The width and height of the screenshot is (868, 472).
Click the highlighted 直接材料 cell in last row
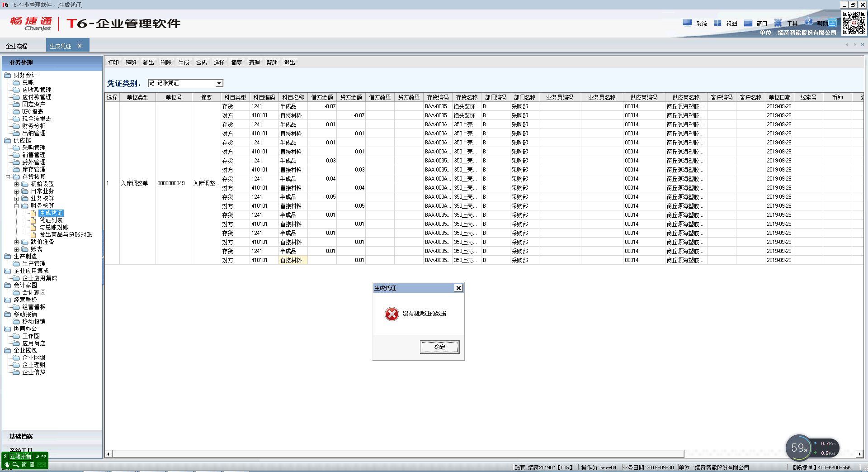click(x=293, y=260)
